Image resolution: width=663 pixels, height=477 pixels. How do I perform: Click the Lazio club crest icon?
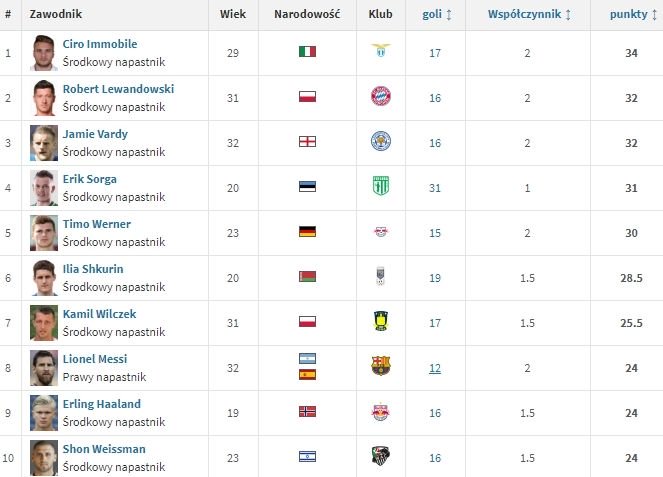coord(380,51)
